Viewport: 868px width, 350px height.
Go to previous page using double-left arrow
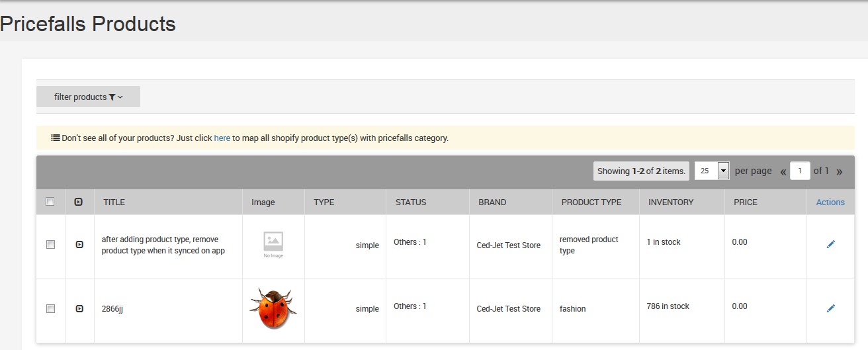783,171
